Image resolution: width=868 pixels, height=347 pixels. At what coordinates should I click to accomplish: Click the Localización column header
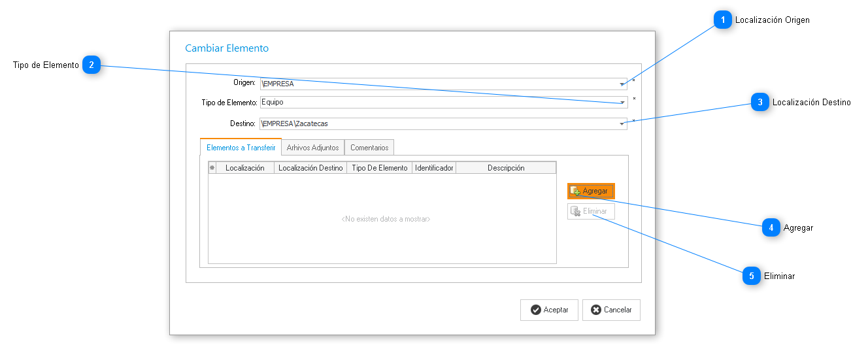click(244, 168)
